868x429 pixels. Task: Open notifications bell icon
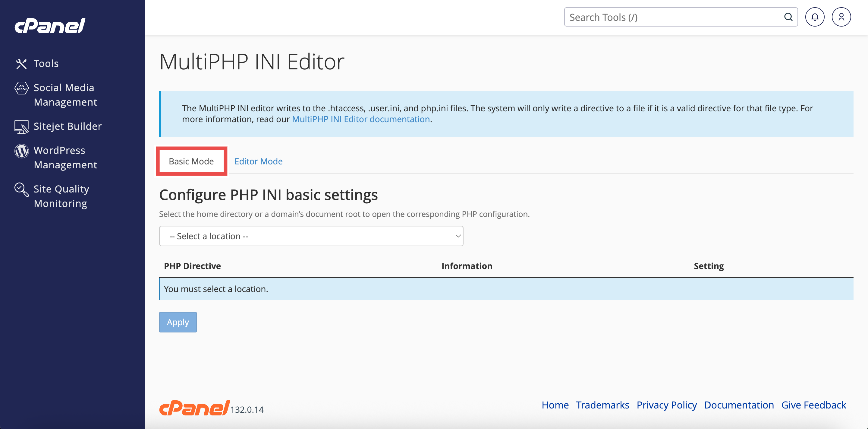click(x=814, y=17)
